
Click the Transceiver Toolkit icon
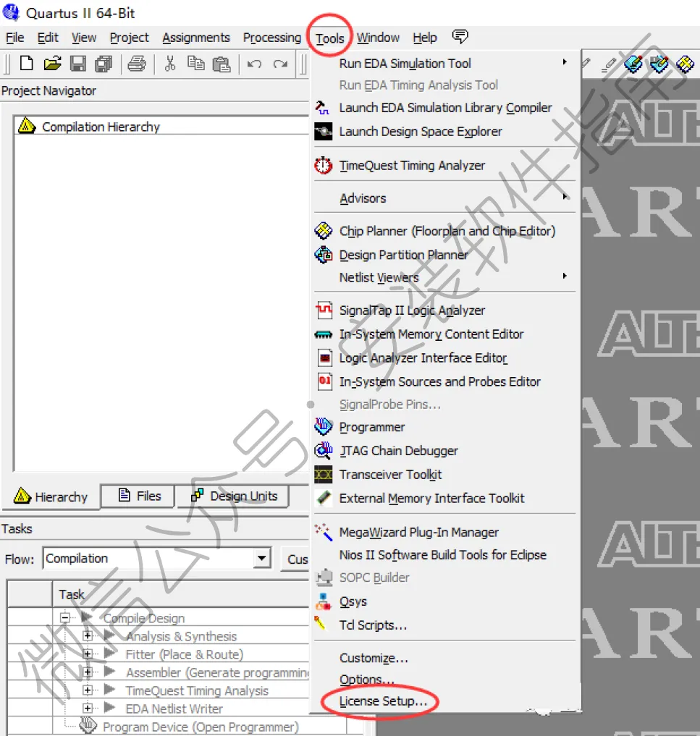tap(323, 475)
